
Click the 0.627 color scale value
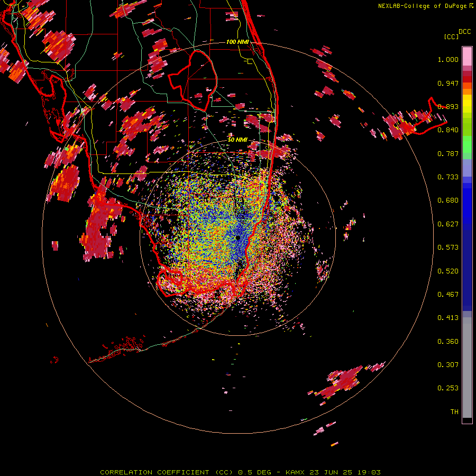(x=448, y=224)
